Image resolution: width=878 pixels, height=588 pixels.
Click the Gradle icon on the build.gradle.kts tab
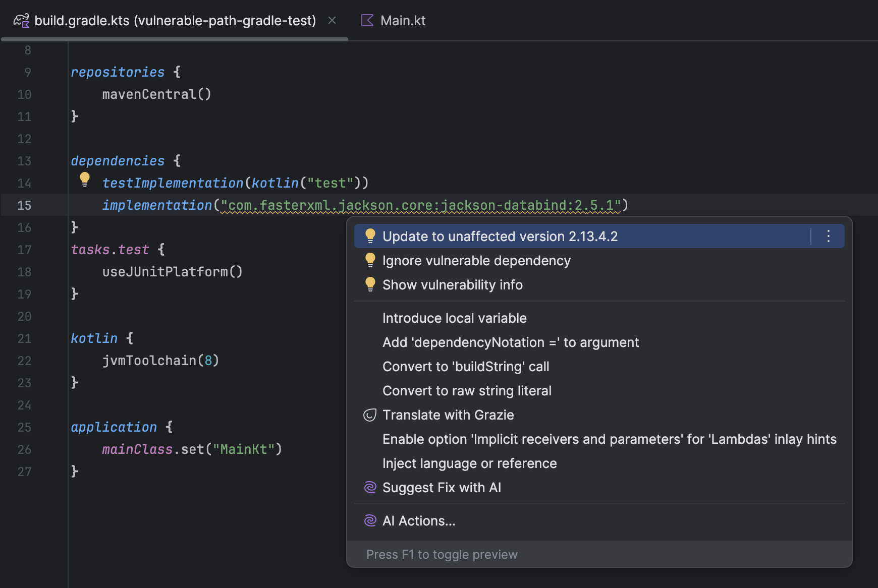click(x=21, y=20)
